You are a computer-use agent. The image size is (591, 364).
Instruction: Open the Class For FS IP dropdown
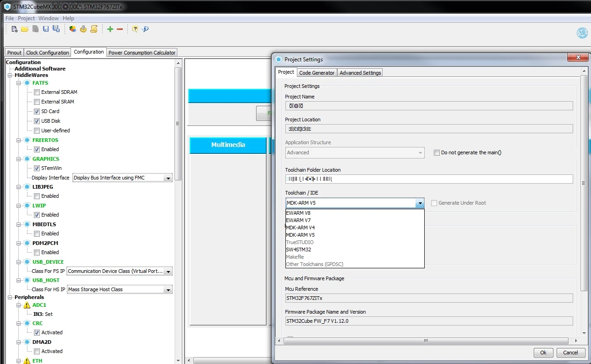pyautogui.click(x=120, y=271)
